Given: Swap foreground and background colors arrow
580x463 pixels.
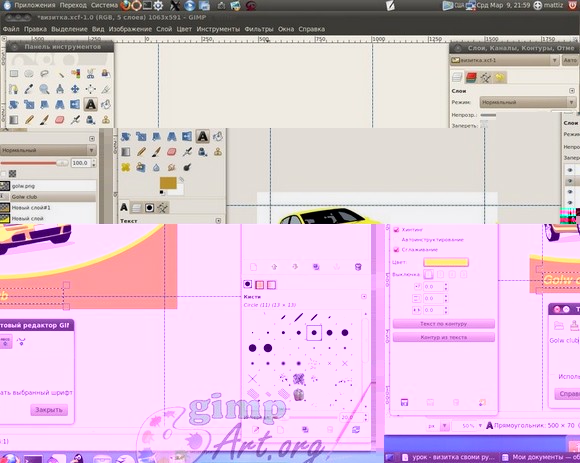Looking at the screenshot, I should pyautogui.click(x=181, y=180).
